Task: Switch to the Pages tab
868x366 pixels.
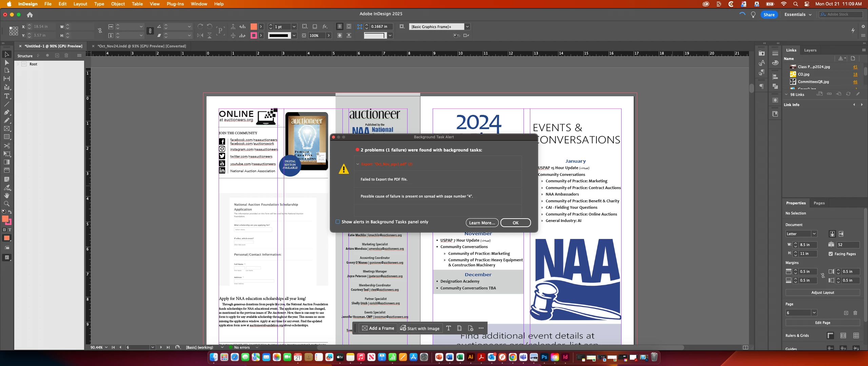Action: click(x=819, y=203)
